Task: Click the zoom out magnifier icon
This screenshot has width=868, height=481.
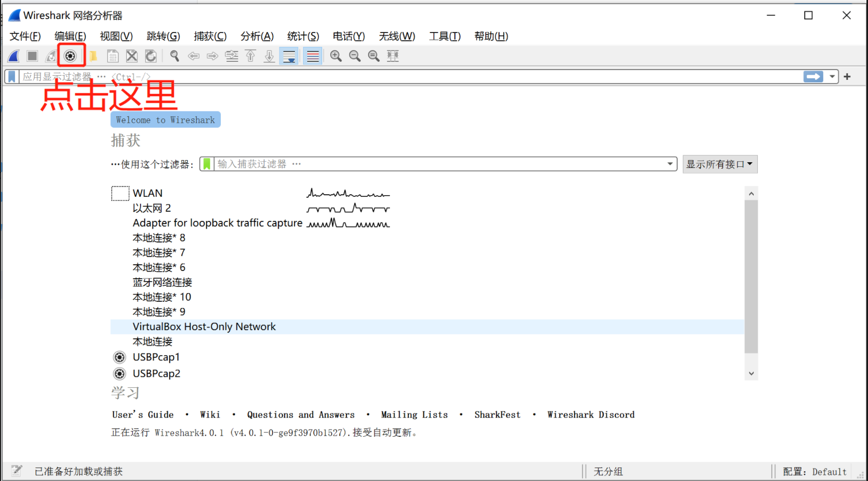Action: [355, 56]
